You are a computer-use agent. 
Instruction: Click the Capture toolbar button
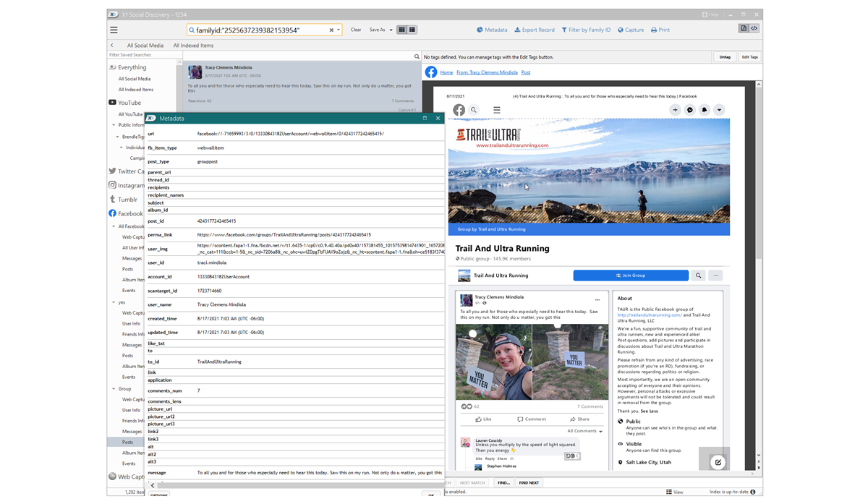click(x=630, y=30)
